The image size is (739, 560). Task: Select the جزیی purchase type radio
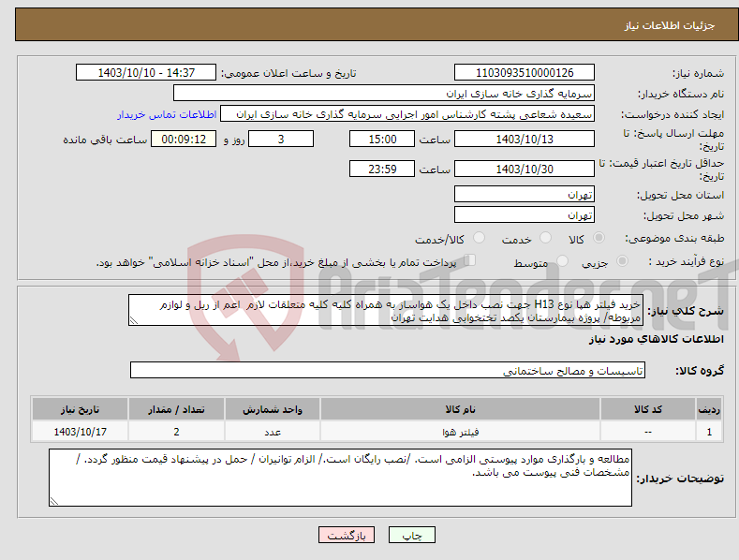tap(622, 260)
